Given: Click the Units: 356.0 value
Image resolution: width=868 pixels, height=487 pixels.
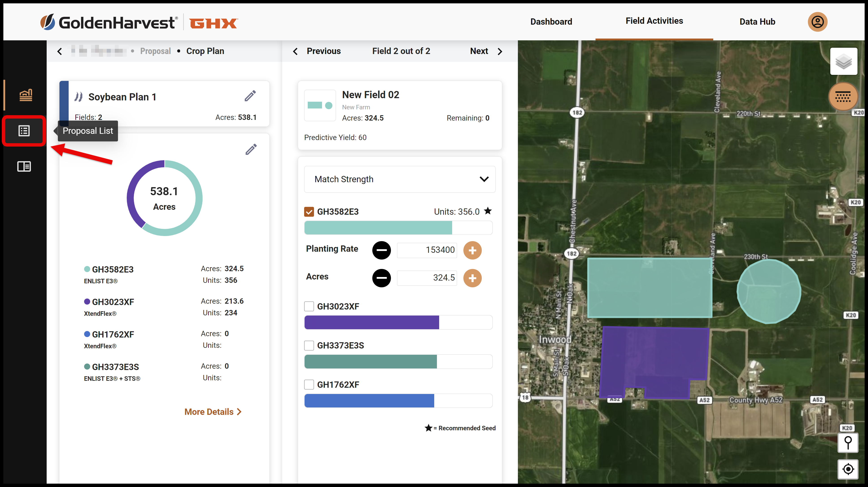Looking at the screenshot, I should coord(457,212).
